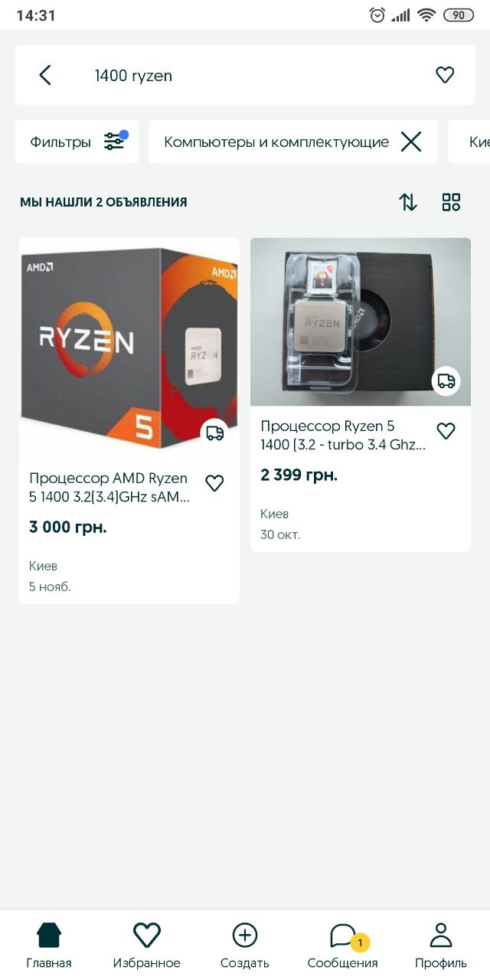The width and height of the screenshot is (490, 980).
Task: Tap delivery truck badge on boxed Ryzen photo
Action: [215, 433]
